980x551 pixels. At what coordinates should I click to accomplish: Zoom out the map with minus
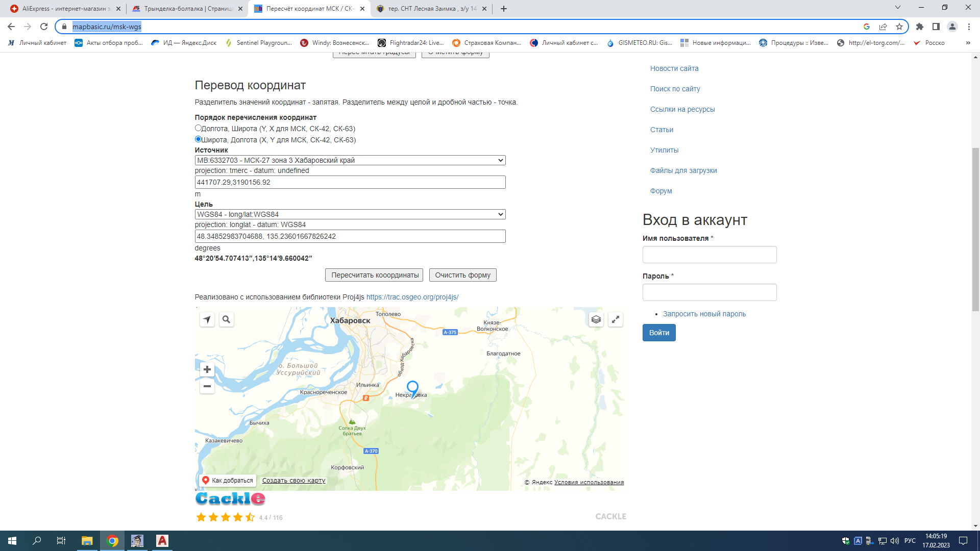(207, 386)
